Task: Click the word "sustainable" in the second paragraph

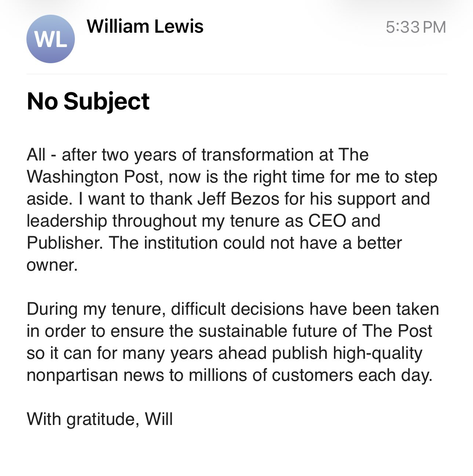Action: pyautogui.click(x=243, y=331)
